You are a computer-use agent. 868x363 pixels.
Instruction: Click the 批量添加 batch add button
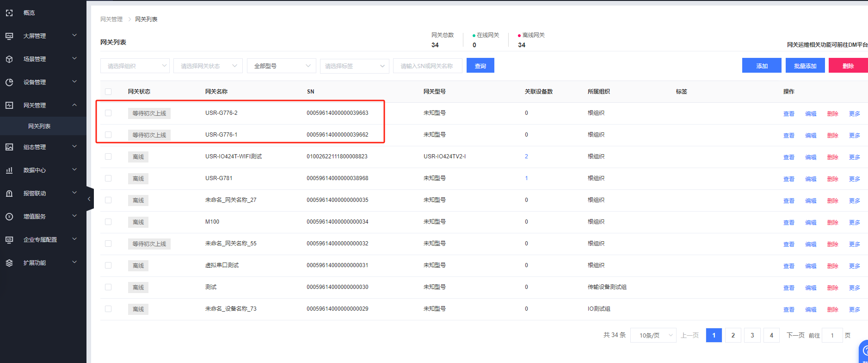pos(805,66)
